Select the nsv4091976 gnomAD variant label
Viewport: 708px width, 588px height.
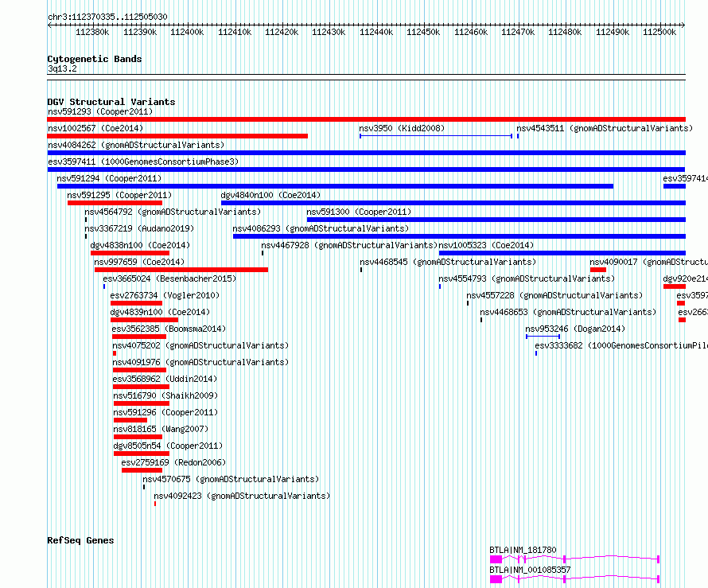pyautogui.click(x=200, y=362)
